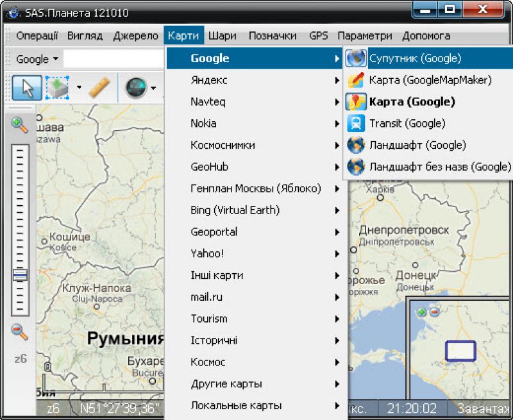Screen dimensions: 513x420
Task: Zoom in the minimap with green plus
Action: click(422, 312)
